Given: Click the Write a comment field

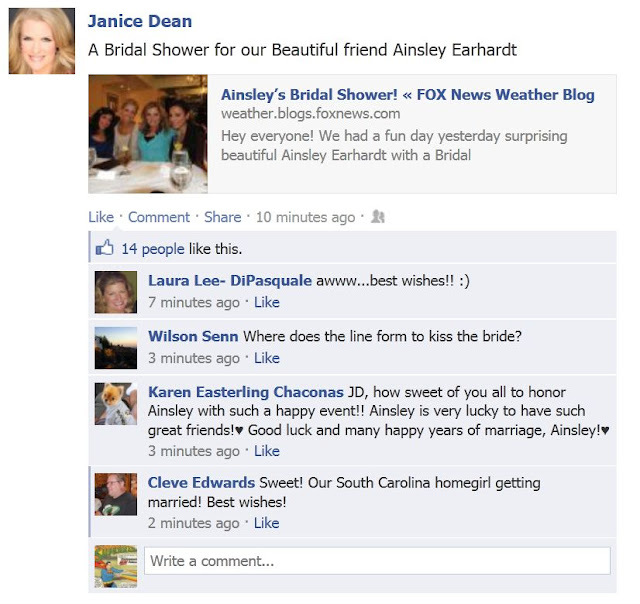Looking at the screenshot, I should tap(377, 561).
